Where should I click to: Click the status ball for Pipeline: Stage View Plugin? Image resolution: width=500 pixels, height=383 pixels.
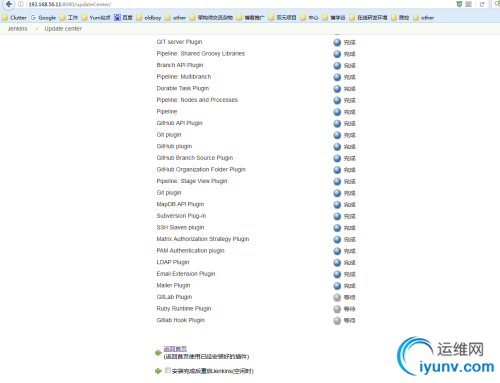(337, 181)
